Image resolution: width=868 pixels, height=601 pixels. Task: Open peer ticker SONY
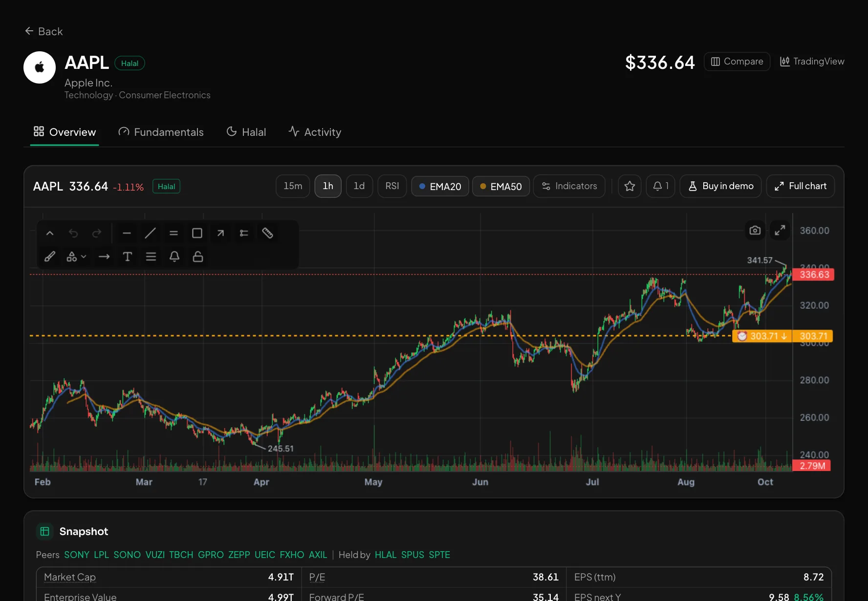point(77,555)
